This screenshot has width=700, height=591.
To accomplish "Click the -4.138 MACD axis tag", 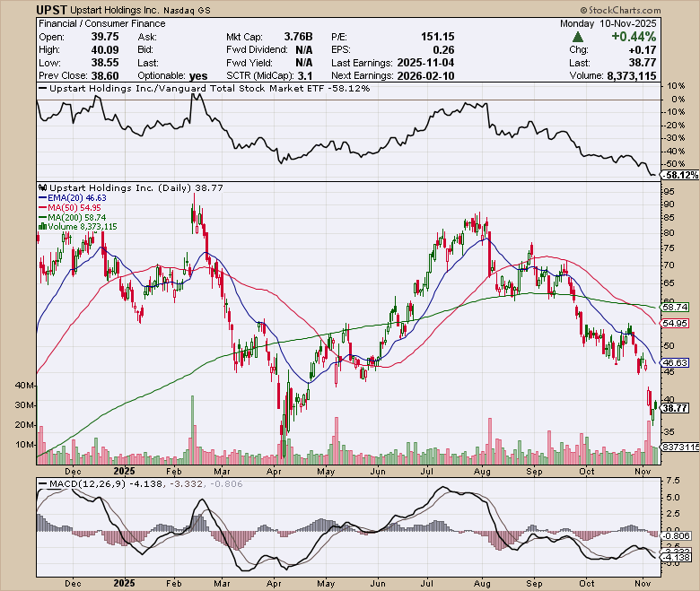I will (x=676, y=558).
